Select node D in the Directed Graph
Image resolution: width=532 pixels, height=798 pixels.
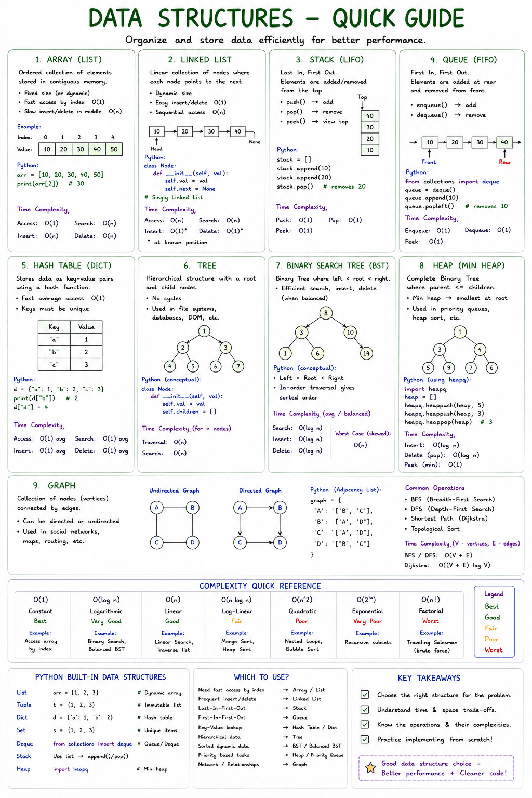click(280, 542)
